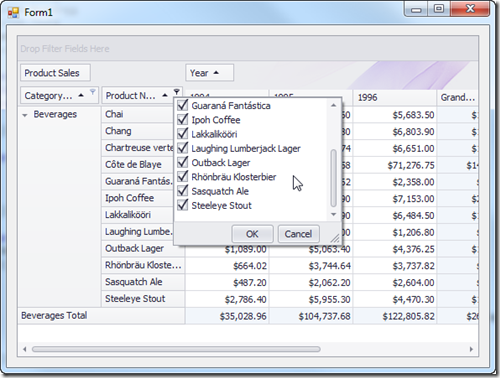Screen dimensions: 500x378
Task: Click the $35,028.96 total cell
Action: point(227,316)
